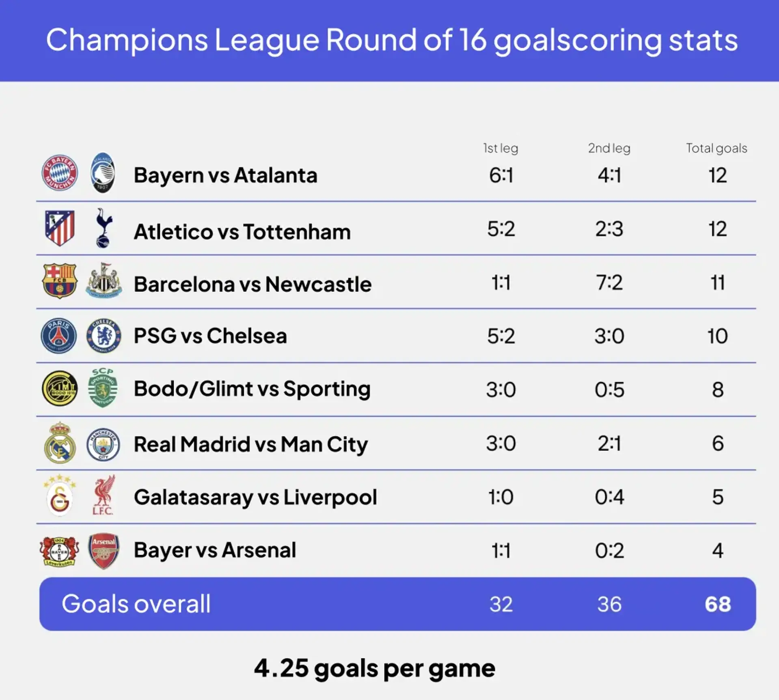779x700 pixels.
Task: Select the Real Madrid crest
Action: [60, 443]
